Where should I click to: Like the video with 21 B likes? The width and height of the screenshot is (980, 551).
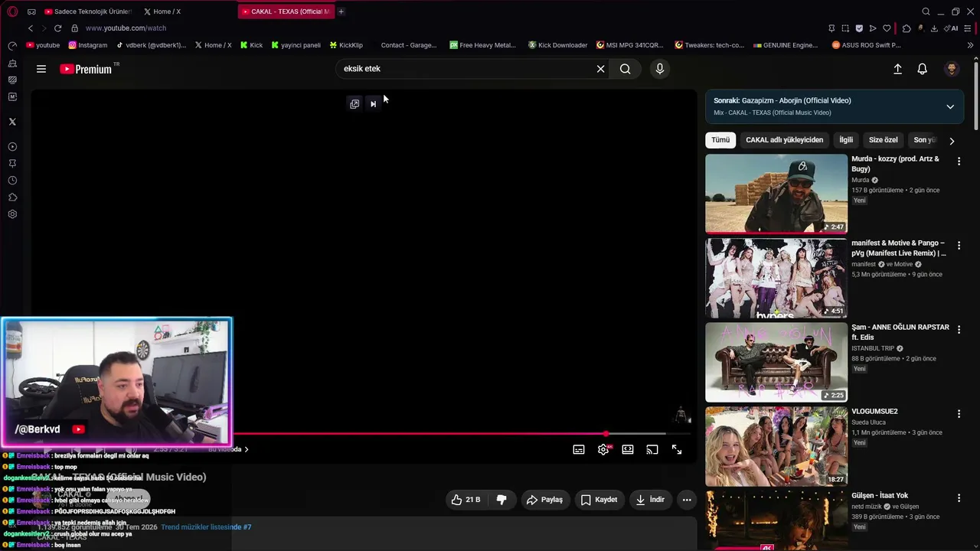click(465, 500)
